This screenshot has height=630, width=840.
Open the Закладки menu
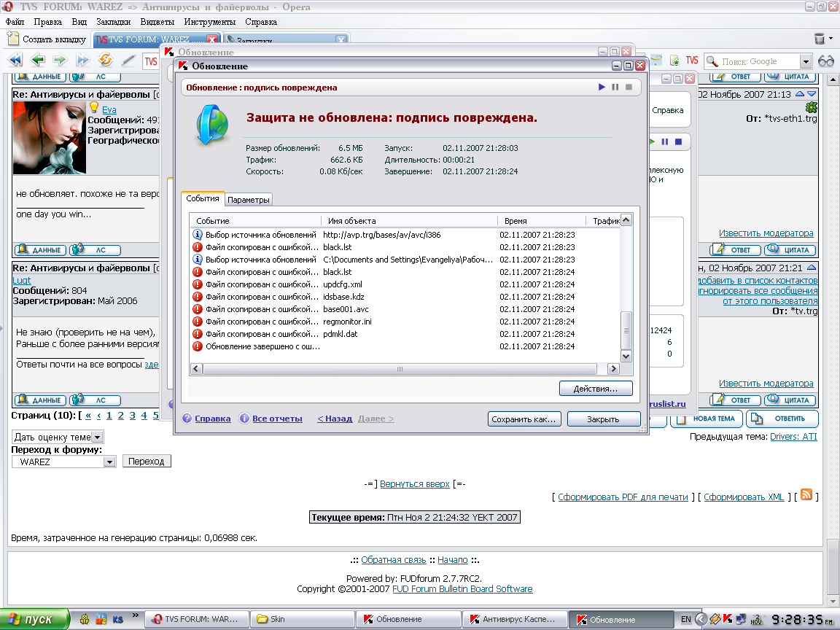(x=113, y=22)
